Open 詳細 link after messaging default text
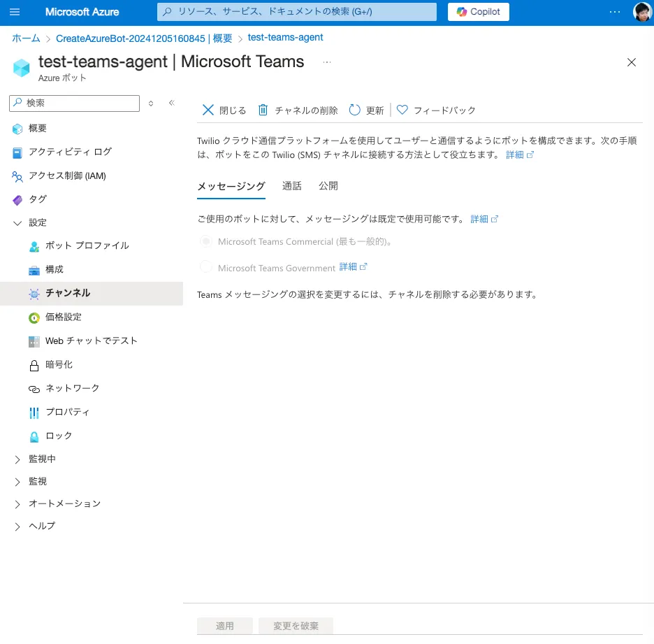 click(x=484, y=219)
